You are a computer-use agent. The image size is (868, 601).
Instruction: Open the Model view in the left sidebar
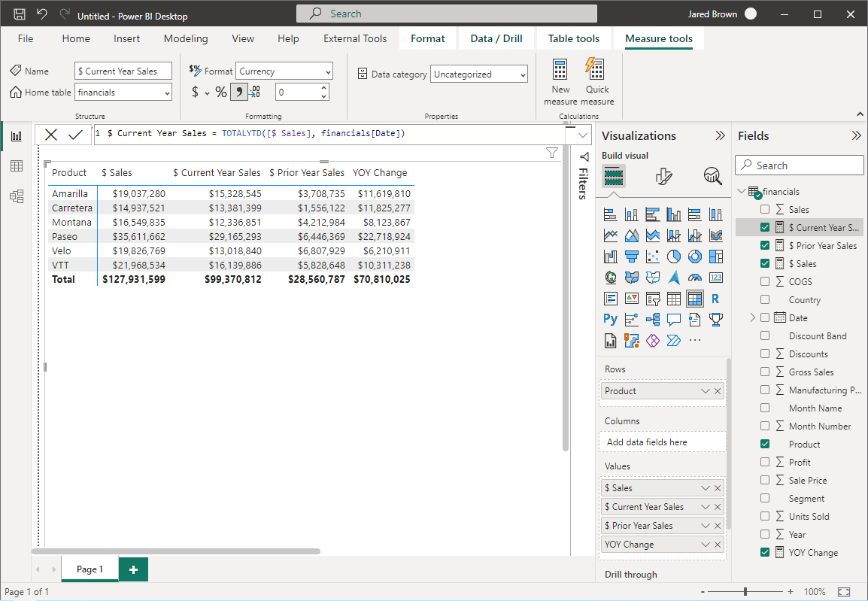pyautogui.click(x=17, y=196)
